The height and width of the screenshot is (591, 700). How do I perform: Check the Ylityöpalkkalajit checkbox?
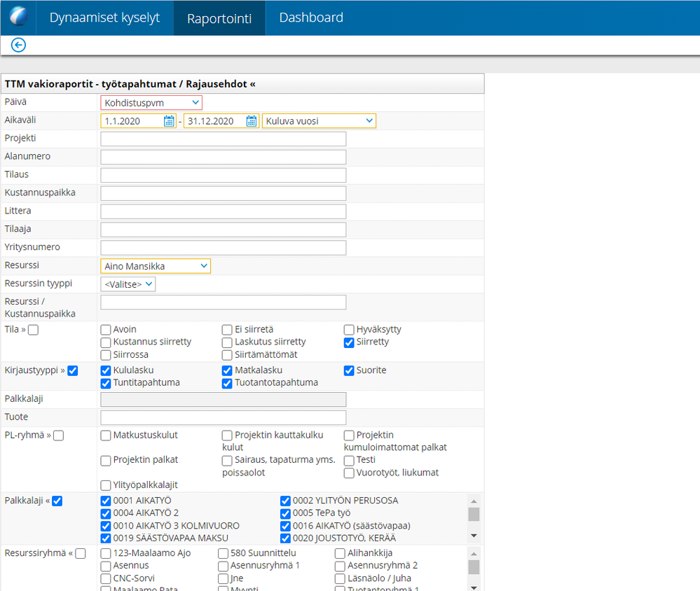pos(106,485)
